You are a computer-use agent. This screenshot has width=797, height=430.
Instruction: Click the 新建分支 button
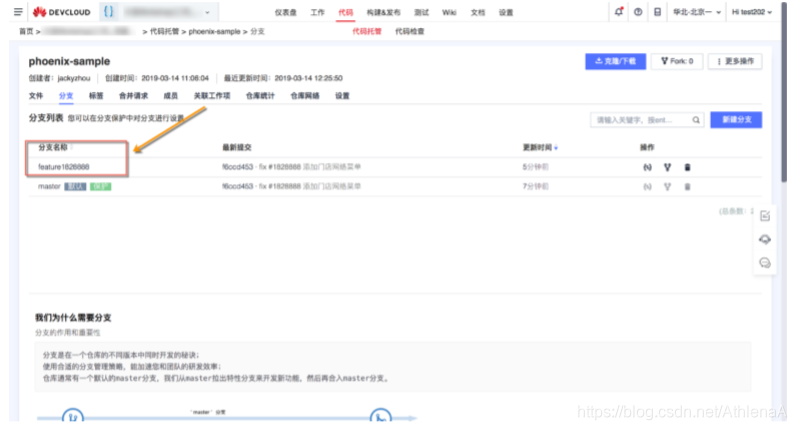point(736,120)
